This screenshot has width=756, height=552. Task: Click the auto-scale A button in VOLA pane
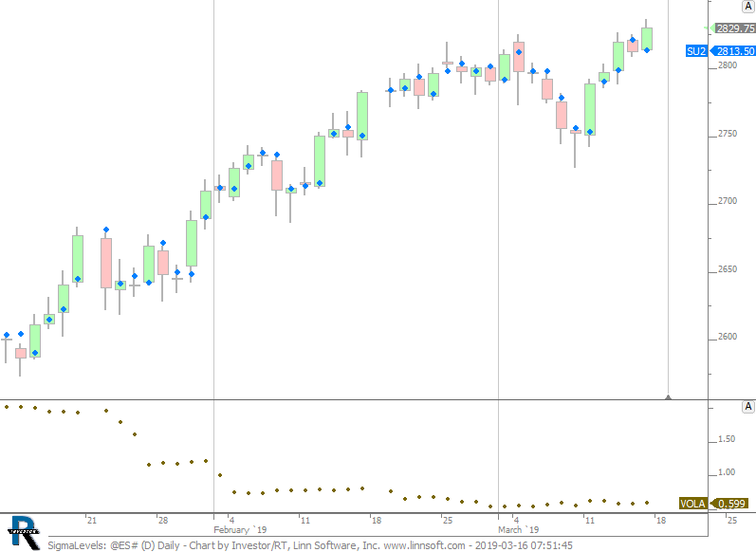point(748,407)
